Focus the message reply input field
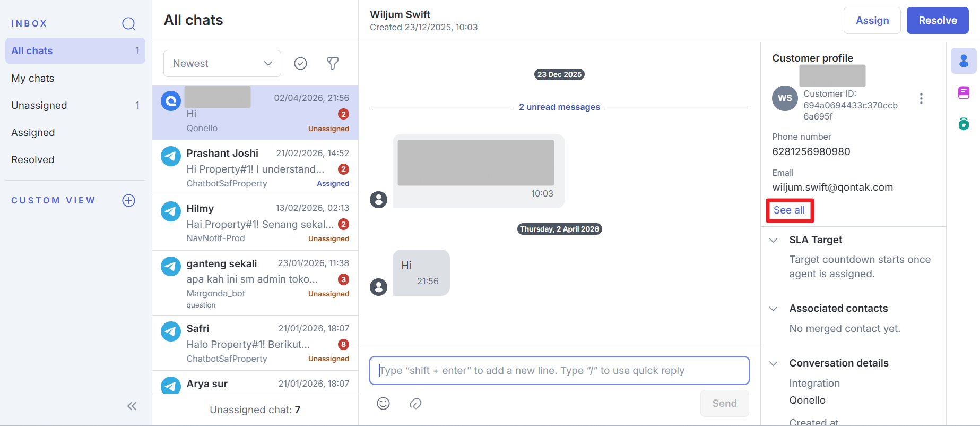This screenshot has width=980, height=426. [x=559, y=370]
